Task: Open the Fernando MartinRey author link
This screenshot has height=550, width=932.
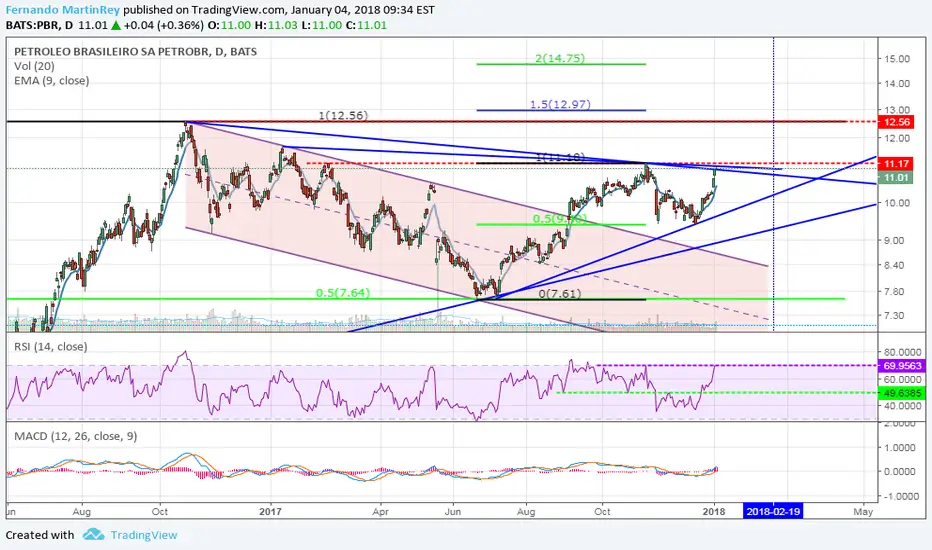Action: click(x=62, y=10)
